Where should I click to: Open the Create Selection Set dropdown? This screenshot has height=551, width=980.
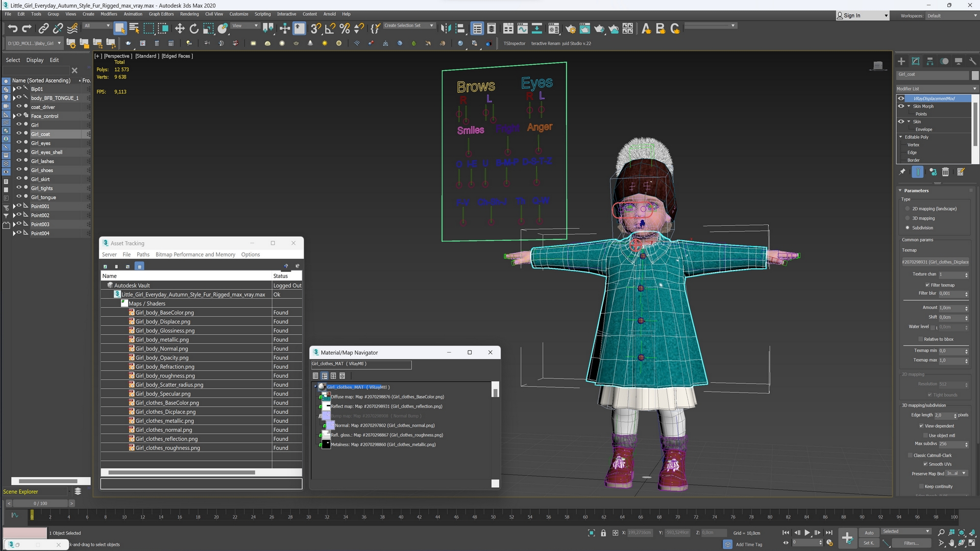409,26
